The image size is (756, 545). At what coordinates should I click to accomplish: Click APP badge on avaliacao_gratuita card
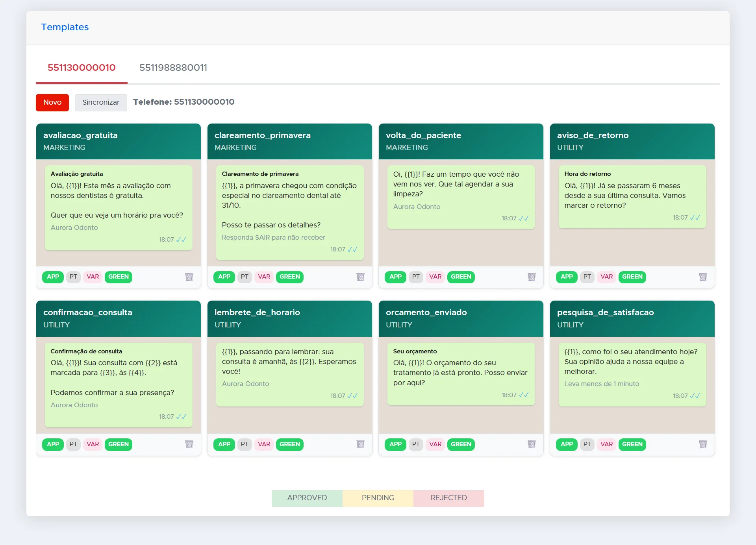click(x=53, y=277)
